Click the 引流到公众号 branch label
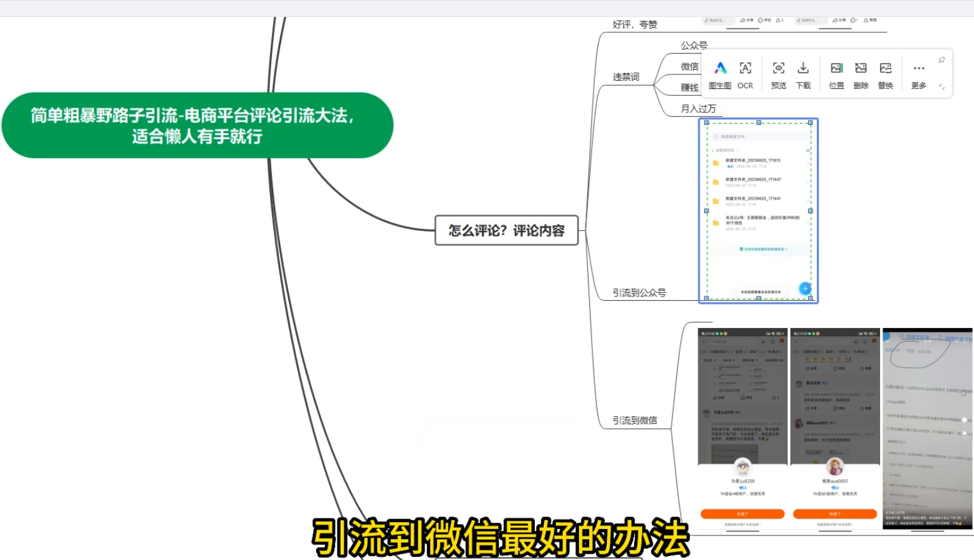 coord(639,293)
